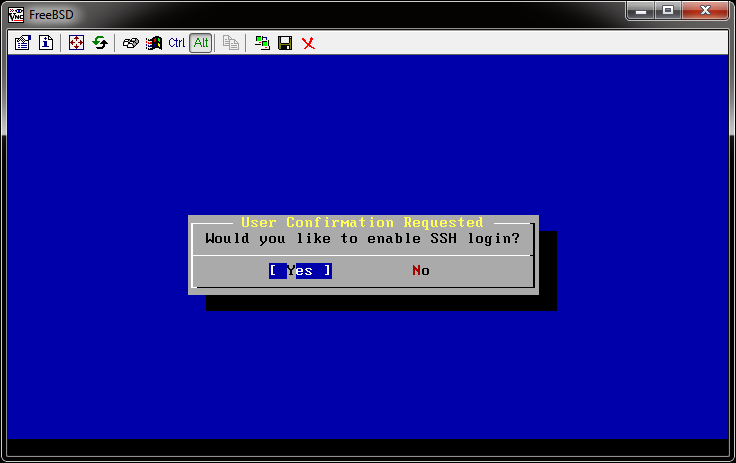Toggle the Alt key state
This screenshot has width=736, height=463.
[201, 43]
